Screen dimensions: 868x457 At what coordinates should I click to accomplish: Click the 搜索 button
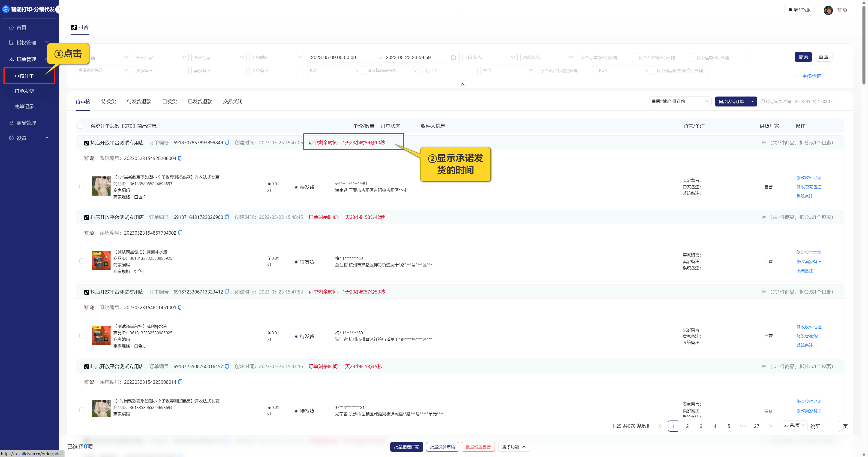pyautogui.click(x=803, y=57)
